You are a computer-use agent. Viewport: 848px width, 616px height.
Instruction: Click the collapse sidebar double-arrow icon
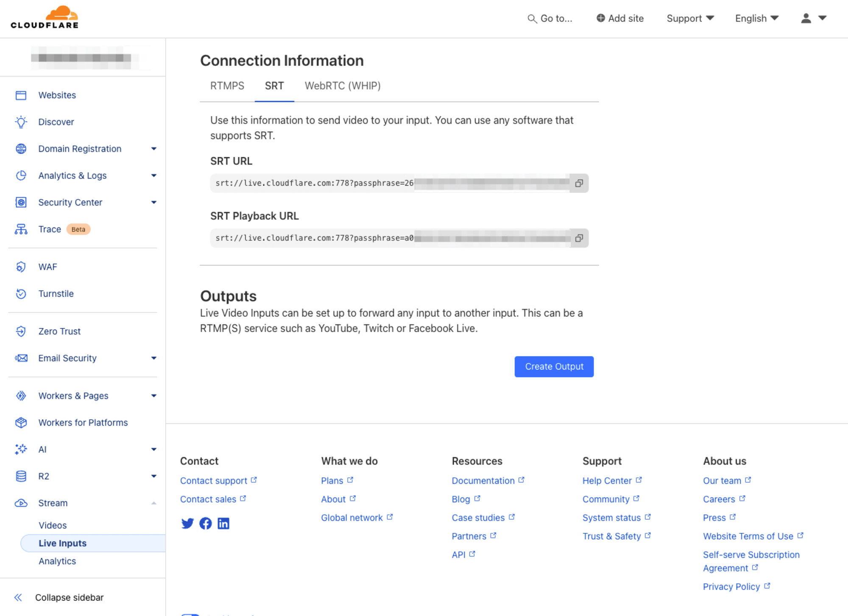[x=18, y=597]
